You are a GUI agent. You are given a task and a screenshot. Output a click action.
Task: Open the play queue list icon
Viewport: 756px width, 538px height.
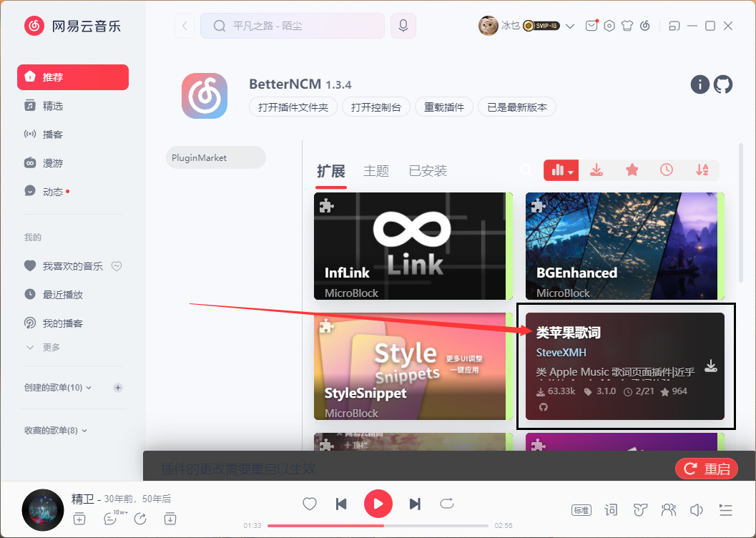tap(726, 510)
